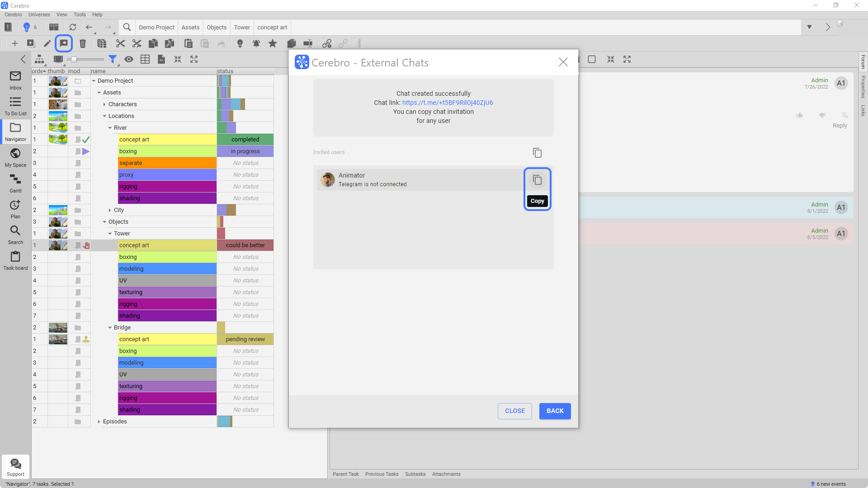Viewport: 868px width, 488px height.
Task: Click the magnifier search icon in address bar
Action: tap(127, 27)
